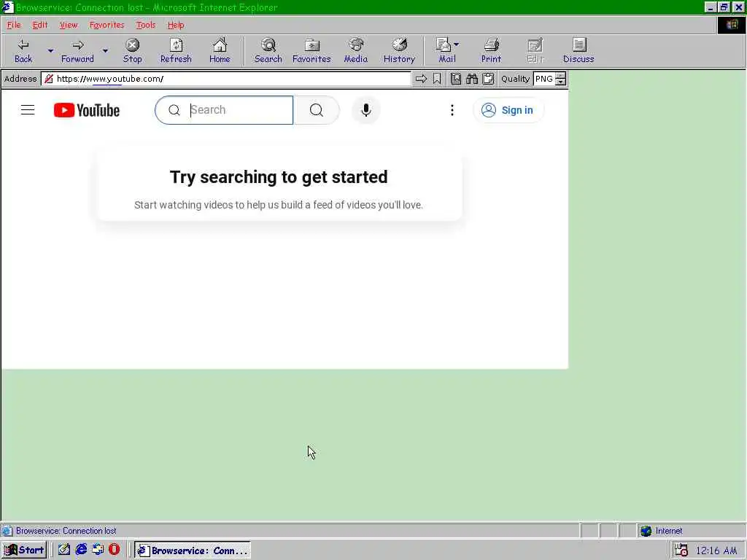Click the Go arrow beside the address bar

[x=421, y=79]
